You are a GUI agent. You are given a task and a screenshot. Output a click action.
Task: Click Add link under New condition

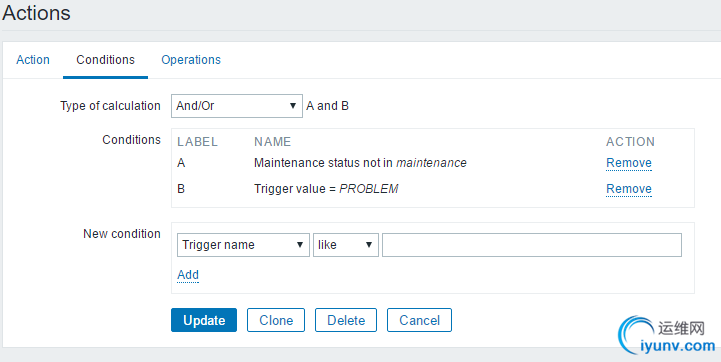tap(188, 275)
